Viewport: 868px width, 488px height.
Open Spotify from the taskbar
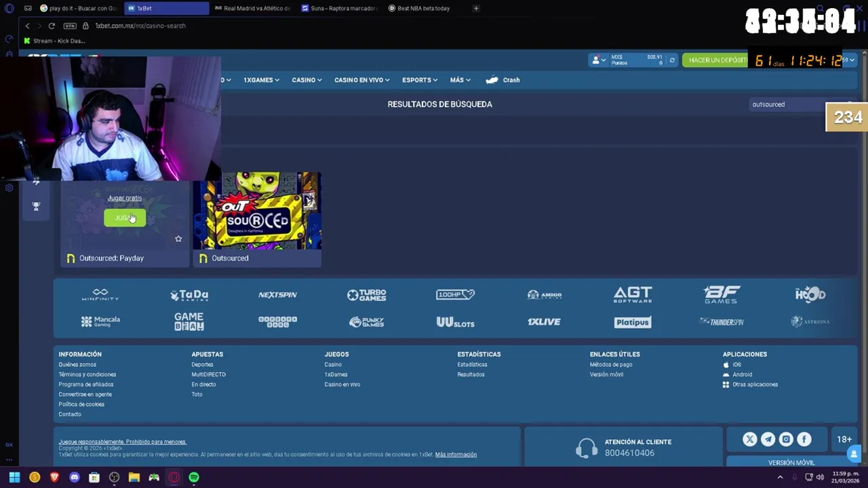[194, 477]
